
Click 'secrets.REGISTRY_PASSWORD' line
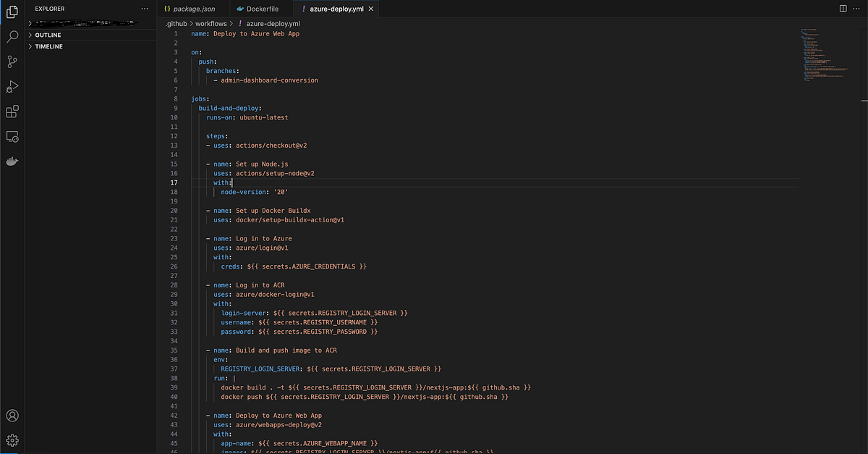click(299, 332)
